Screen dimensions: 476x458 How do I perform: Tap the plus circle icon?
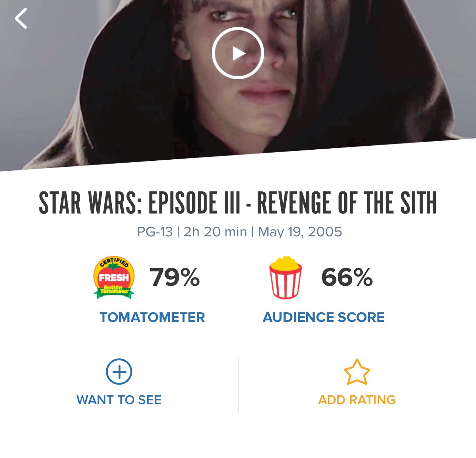(x=119, y=372)
